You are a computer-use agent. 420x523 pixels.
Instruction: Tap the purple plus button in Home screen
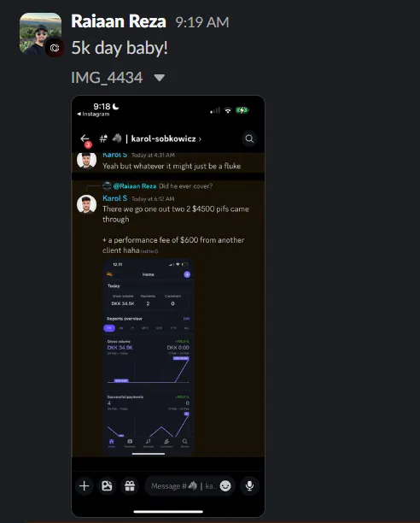coord(187,274)
